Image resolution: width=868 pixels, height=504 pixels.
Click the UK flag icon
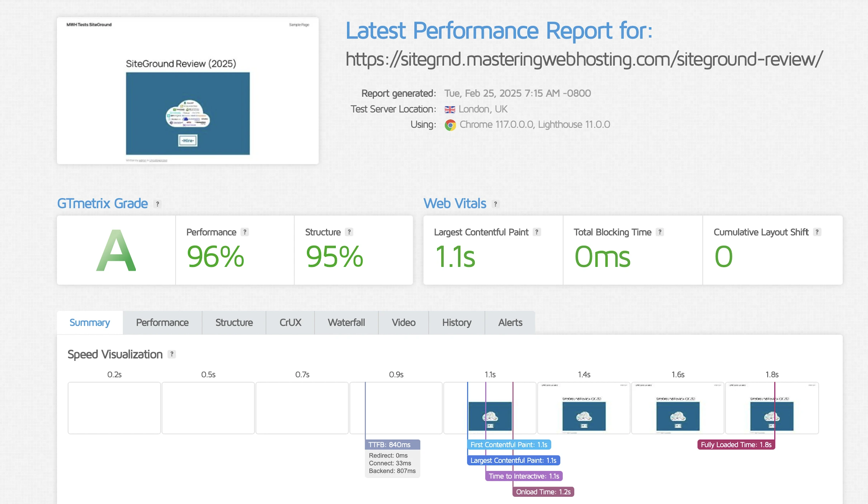pos(450,109)
